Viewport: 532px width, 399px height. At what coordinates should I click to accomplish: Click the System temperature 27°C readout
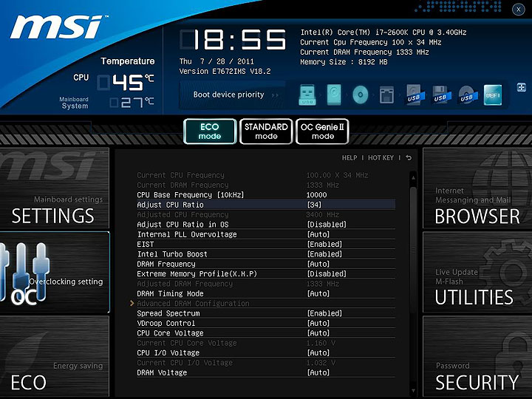[132, 103]
